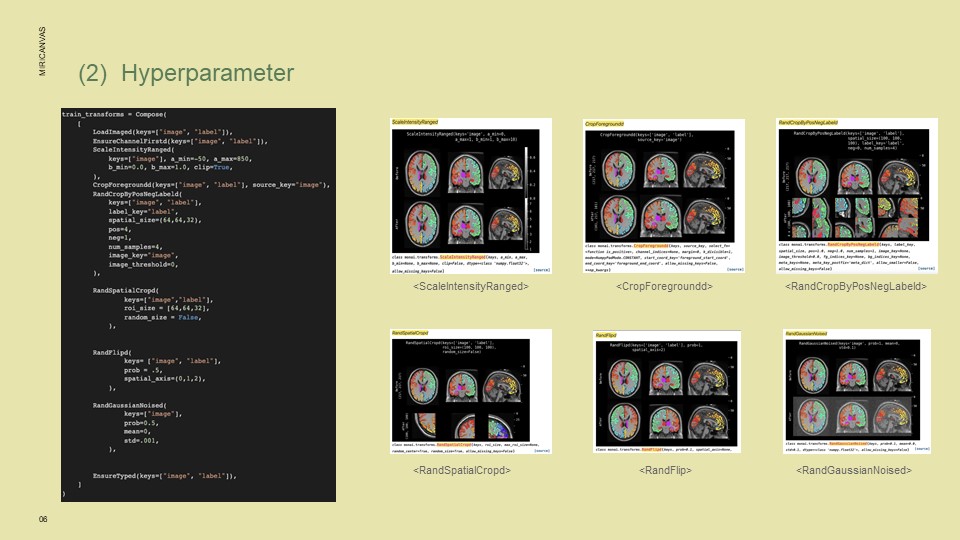Click the LoadImaged code line
The width and height of the screenshot is (960, 540).
tap(163, 132)
